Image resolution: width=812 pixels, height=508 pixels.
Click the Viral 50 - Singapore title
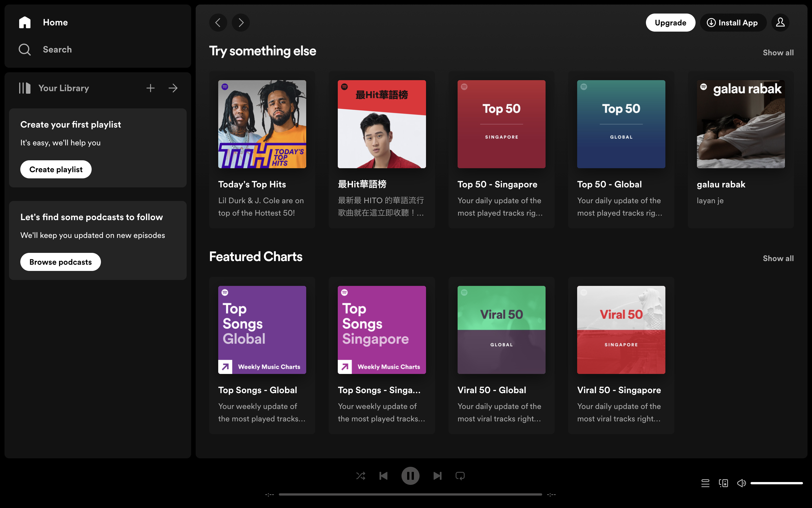(x=619, y=390)
